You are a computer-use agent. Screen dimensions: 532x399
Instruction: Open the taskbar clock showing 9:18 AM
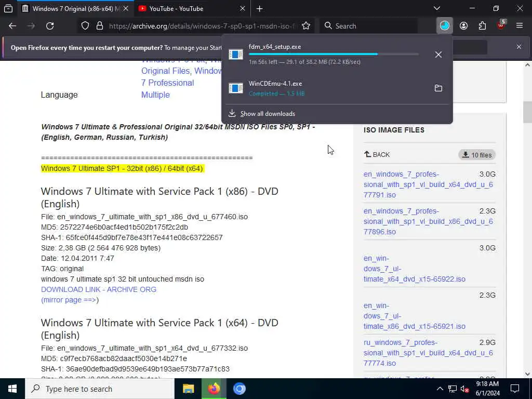[x=487, y=389]
